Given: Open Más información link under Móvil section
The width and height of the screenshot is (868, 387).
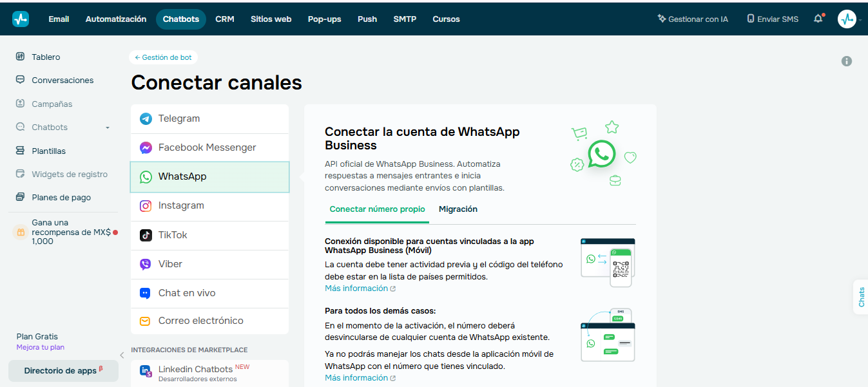Looking at the screenshot, I should point(360,288).
